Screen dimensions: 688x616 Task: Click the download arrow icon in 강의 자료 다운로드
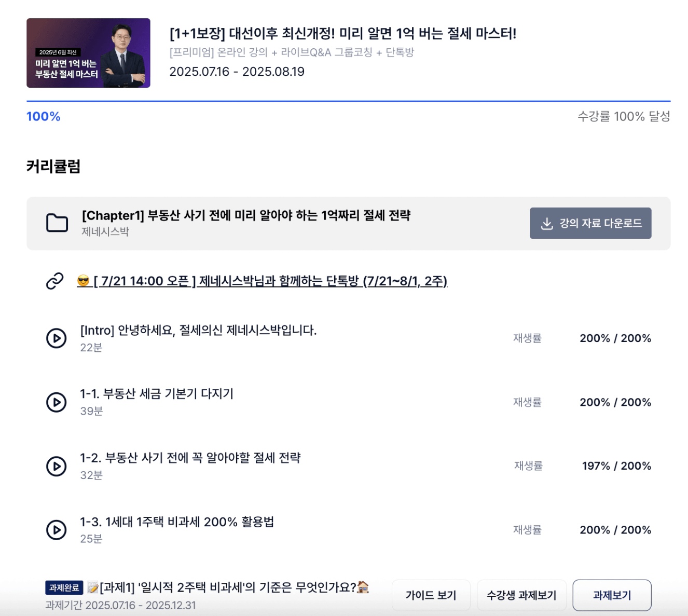tap(547, 224)
